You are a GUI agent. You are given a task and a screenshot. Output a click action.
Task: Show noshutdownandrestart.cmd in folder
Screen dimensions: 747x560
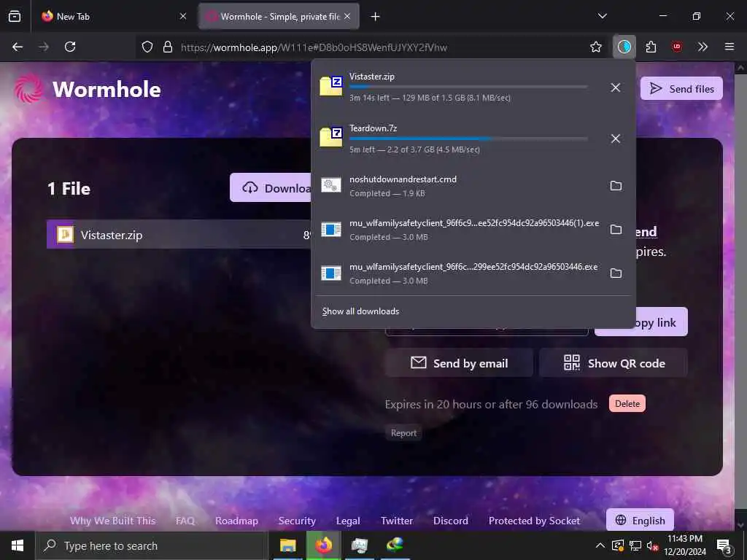616,186
